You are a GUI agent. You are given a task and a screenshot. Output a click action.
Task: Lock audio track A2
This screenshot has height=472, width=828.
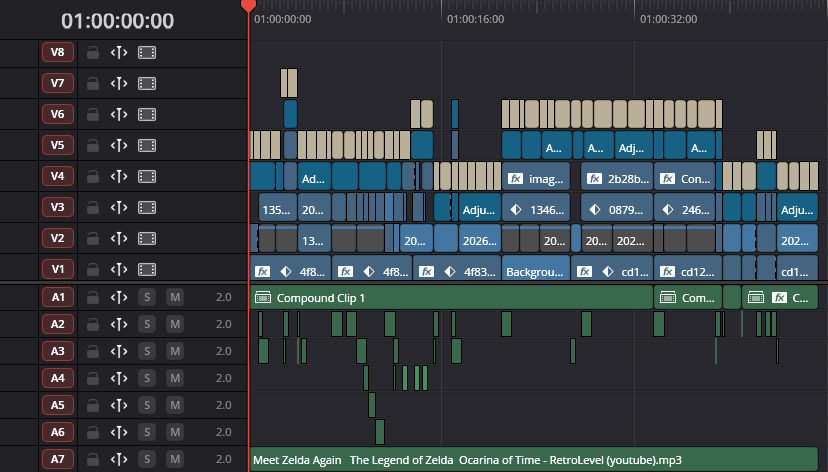point(93,325)
